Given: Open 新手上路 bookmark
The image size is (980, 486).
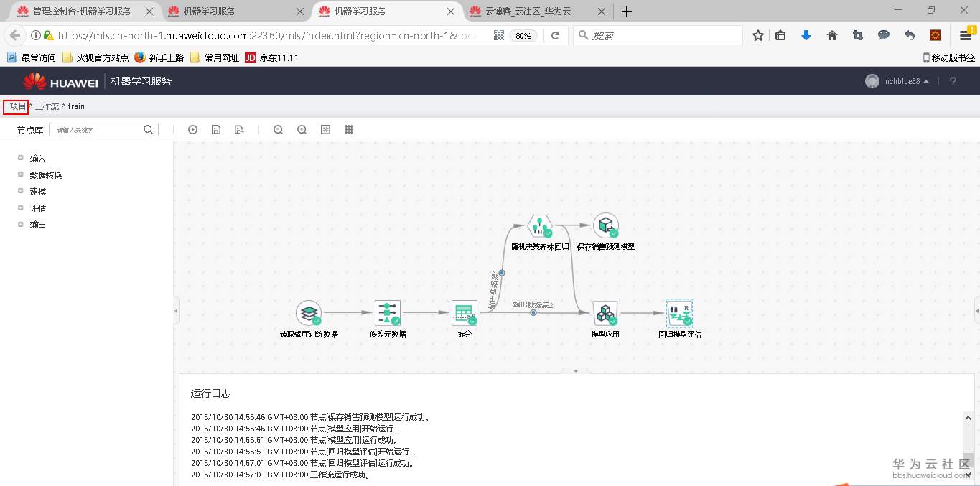Looking at the screenshot, I should pos(159,58).
